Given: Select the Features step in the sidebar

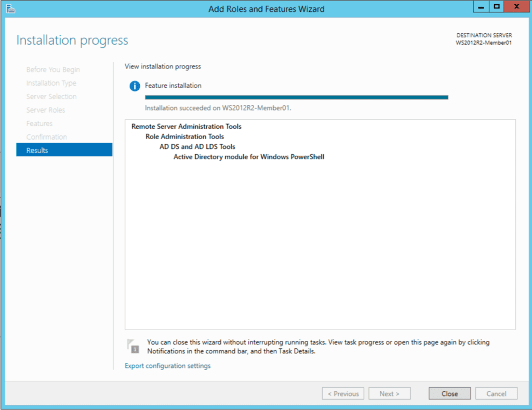Looking at the screenshot, I should (x=39, y=123).
